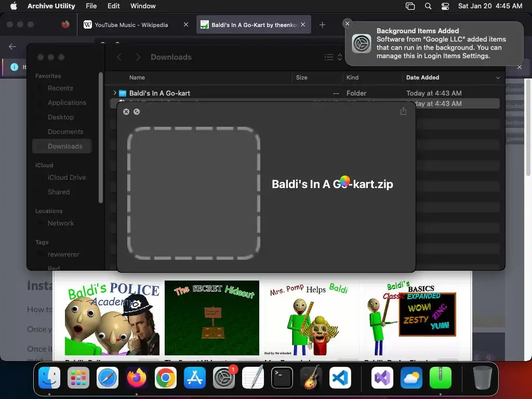Open Applications in Finder sidebar
Viewport: 532px width, 399px height.
pos(67,103)
